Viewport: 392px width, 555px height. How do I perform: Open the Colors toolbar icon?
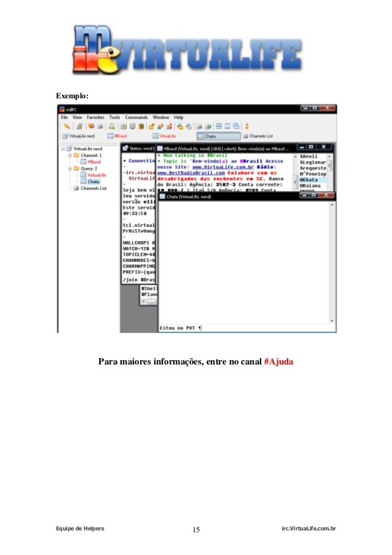141,126
